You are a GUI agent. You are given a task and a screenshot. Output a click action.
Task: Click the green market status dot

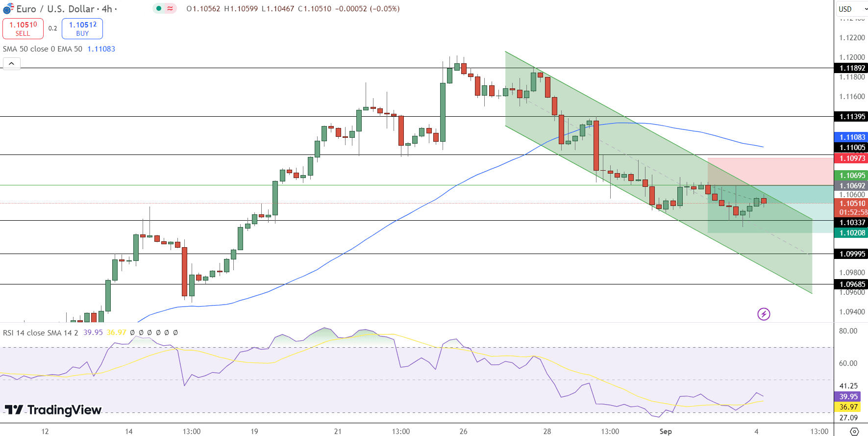point(159,8)
